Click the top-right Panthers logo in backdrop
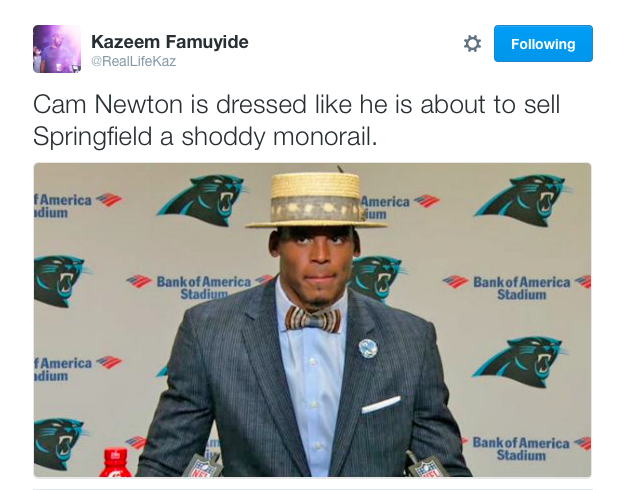630x490 pixels. tap(521, 199)
